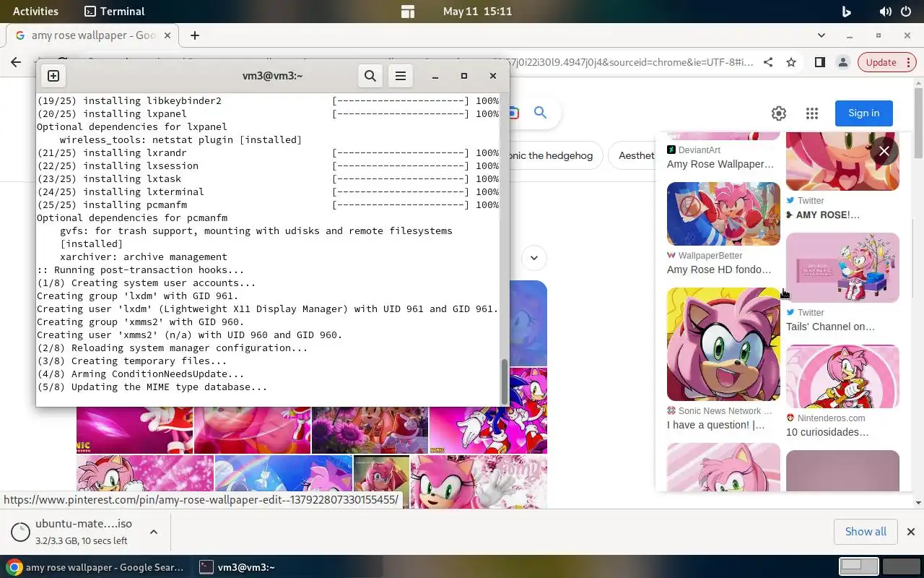Open the Activities overview

35,11
